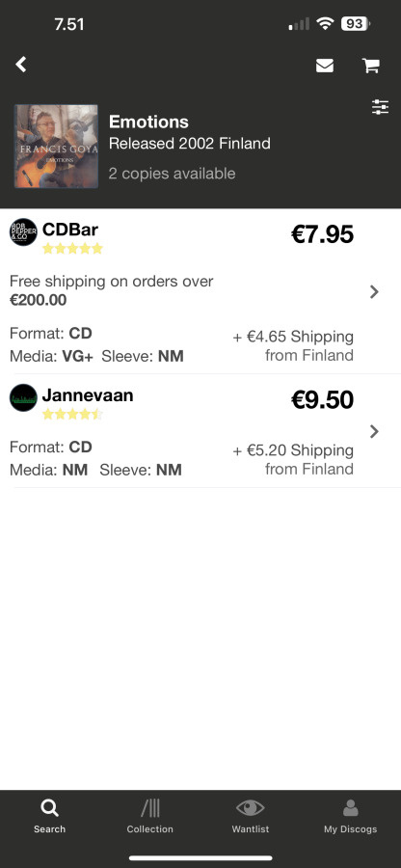Image resolution: width=401 pixels, height=868 pixels.
Task: Tap the €7.95 price listing
Action: (323, 234)
